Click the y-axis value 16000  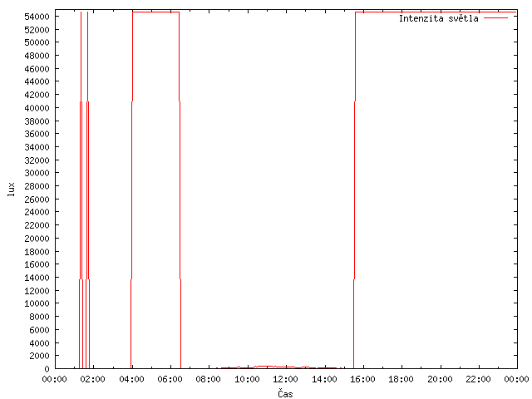pyautogui.click(x=37, y=264)
